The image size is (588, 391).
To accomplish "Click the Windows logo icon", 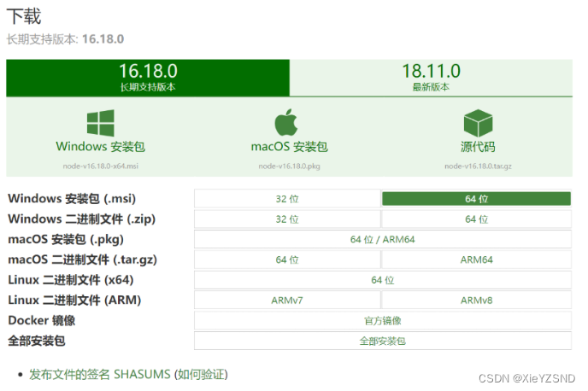I will click(101, 123).
